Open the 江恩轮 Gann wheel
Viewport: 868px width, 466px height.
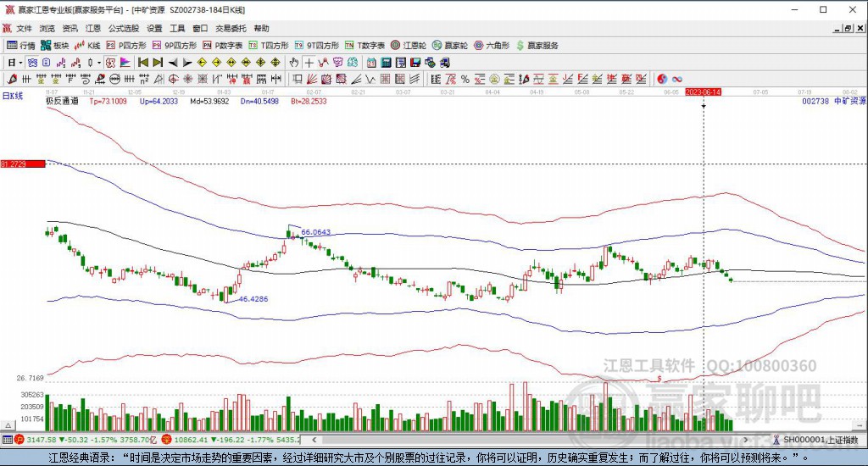click(409, 46)
